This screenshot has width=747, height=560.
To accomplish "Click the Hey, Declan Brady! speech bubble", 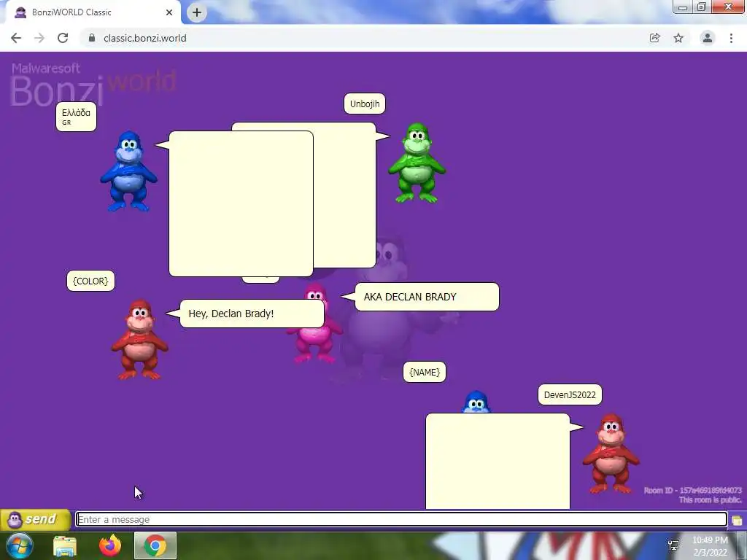I will click(x=252, y=314).
